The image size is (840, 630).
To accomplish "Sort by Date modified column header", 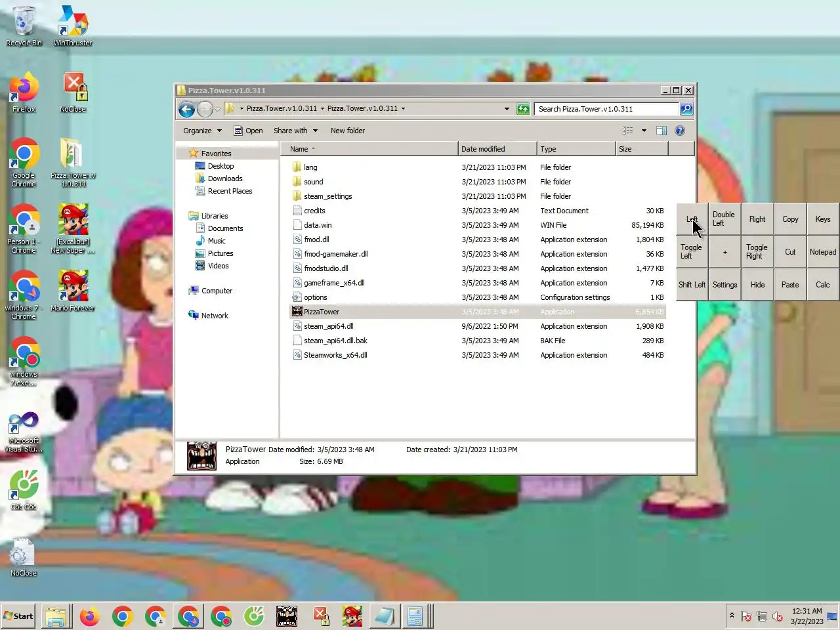I will pyautogui.click(x=497, y=149).
